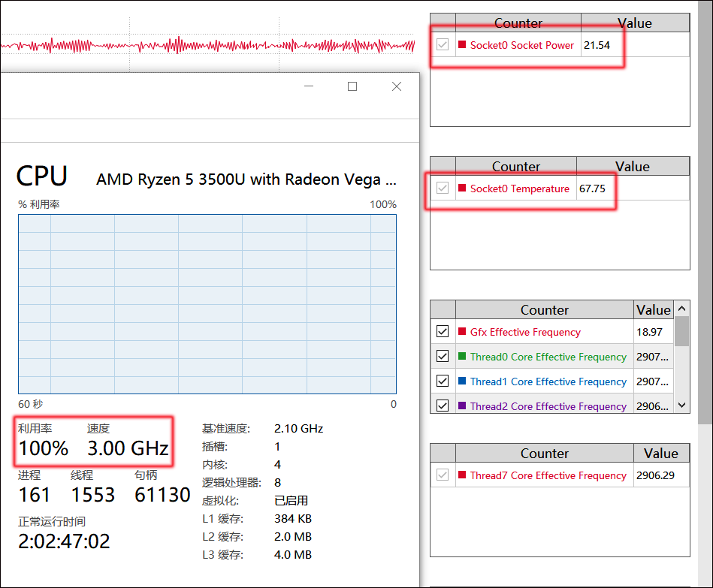The height and width of the screenshot is (588, 713).
Task: Click Thread7 frequency value 2906.29
Action: point(655,475)
